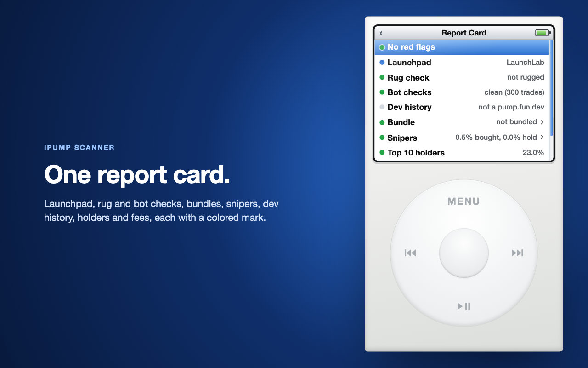Click the blue scrollbar in the report list
Image resolution: width=588 pixels, height=368 pixels.
(551, 88)
